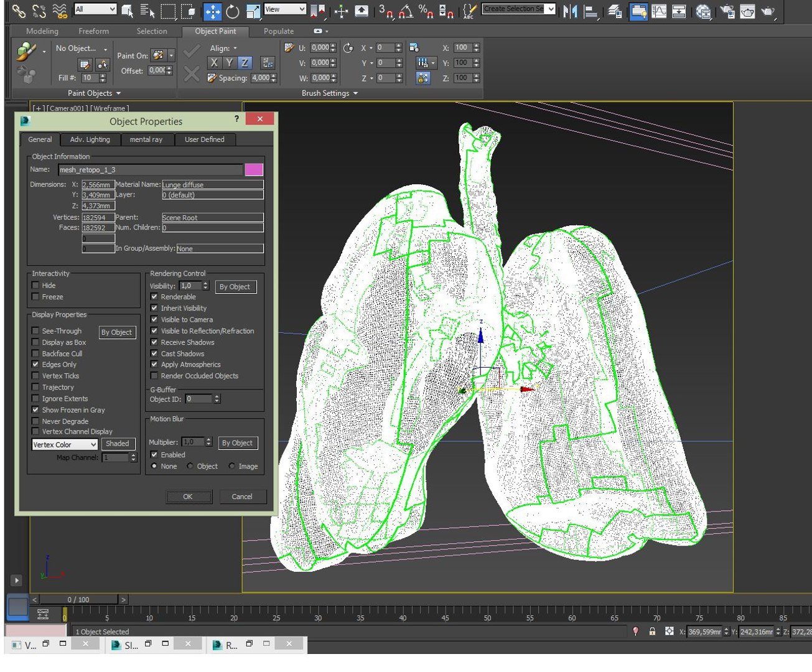
Task: Toggle Window/Crossing selection mode
Action: 189,11
